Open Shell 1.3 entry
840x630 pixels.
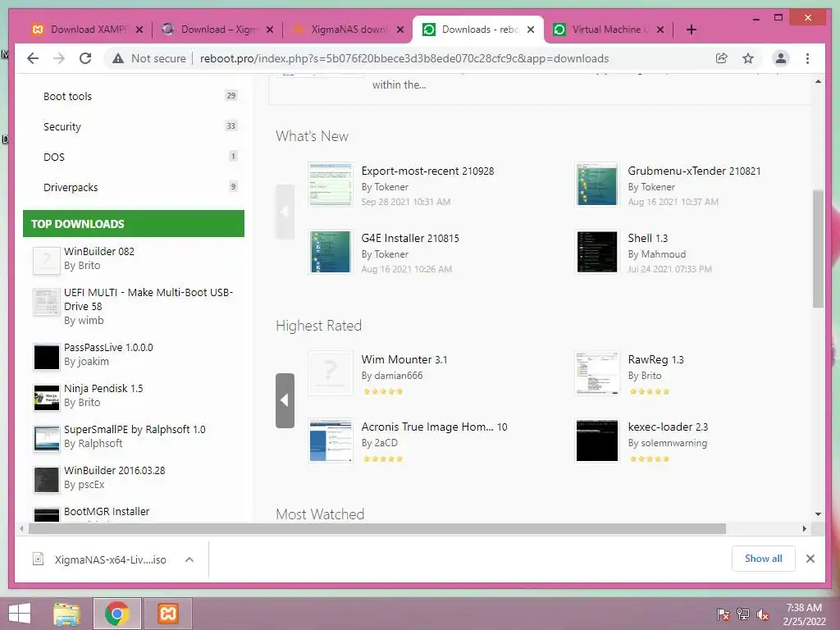click(x=648, y=239)
